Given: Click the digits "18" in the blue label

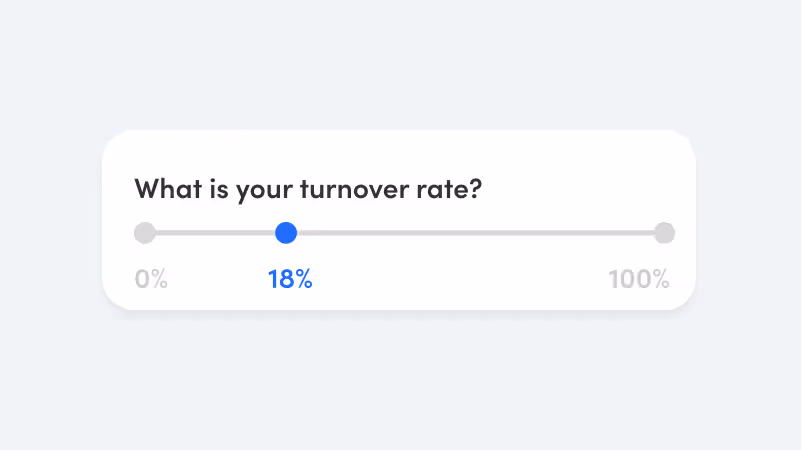Looking at the screenshot, I should (x=279, y=279).
